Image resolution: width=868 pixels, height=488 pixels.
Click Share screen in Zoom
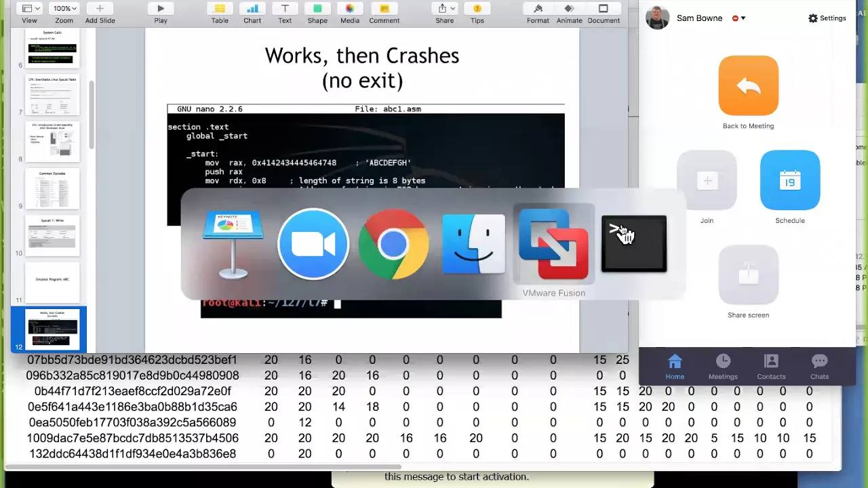tap(748, 274)
